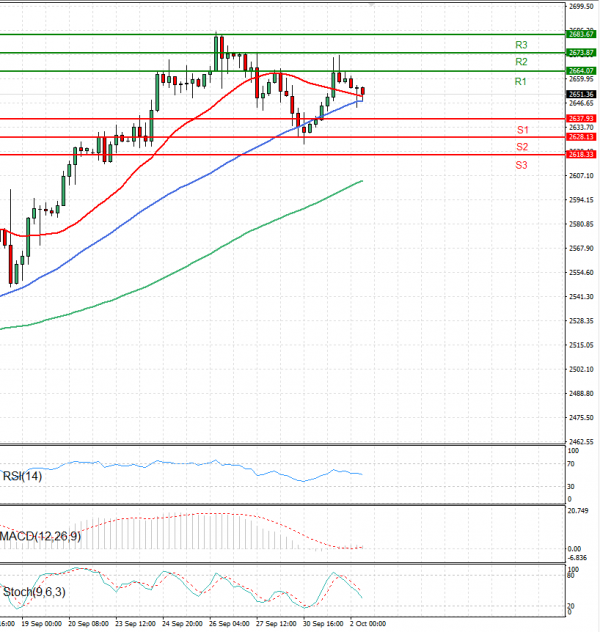Click the MACD scale value -6.836
Image resolution: width=600 pixels, height=632 pixels.
point(577,558)
